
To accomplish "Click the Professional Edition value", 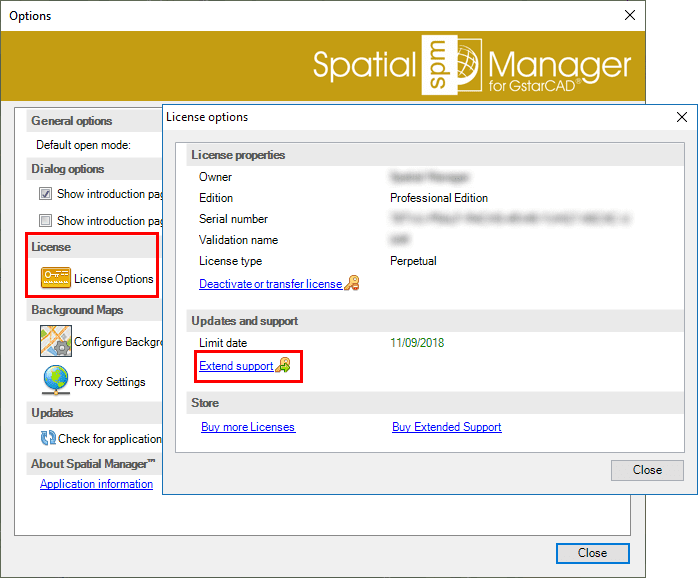I will [439, 198].
